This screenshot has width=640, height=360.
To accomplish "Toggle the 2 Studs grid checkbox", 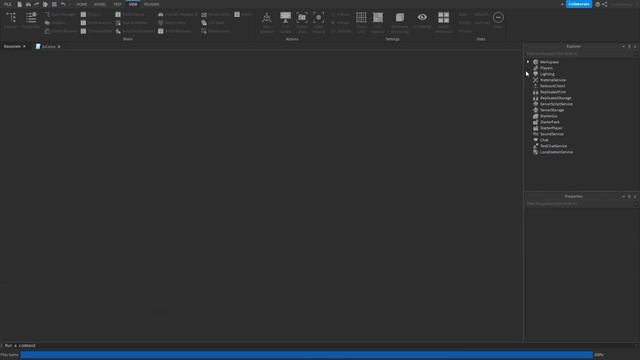I will pos(340,14).
